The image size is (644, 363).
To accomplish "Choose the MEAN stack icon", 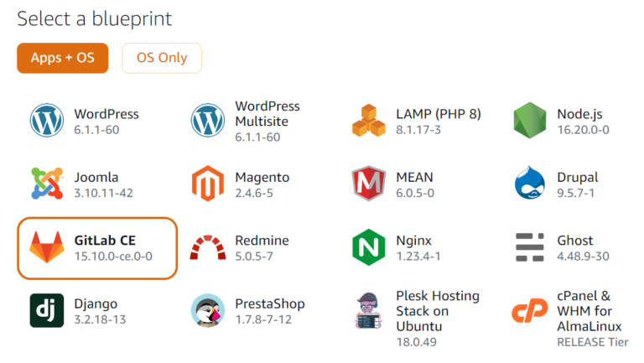I will pyautogui.click(x=369, y=184).
